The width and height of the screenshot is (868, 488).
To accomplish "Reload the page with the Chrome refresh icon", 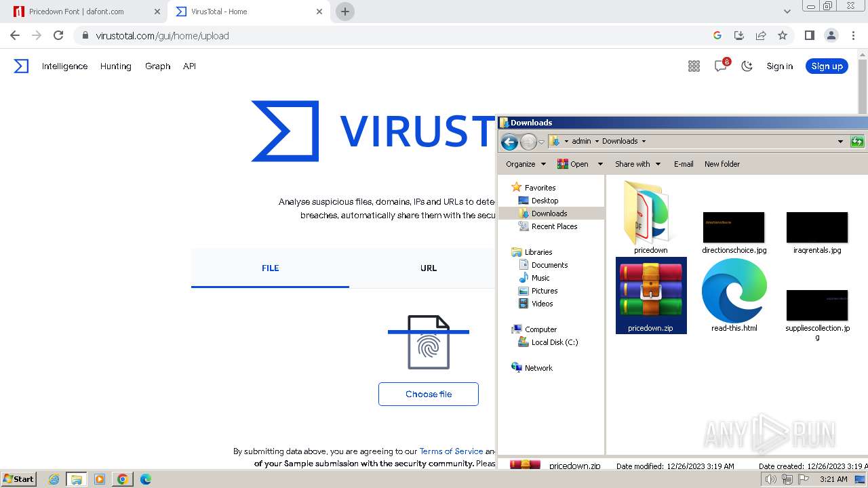I will pyautogui.click(x=58, y=35).
